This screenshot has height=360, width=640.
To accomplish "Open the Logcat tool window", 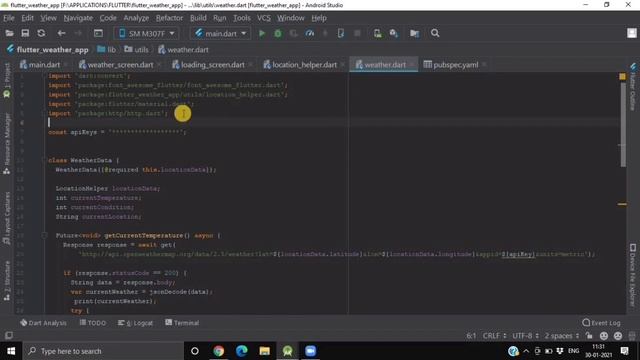I will pos(136,323).
